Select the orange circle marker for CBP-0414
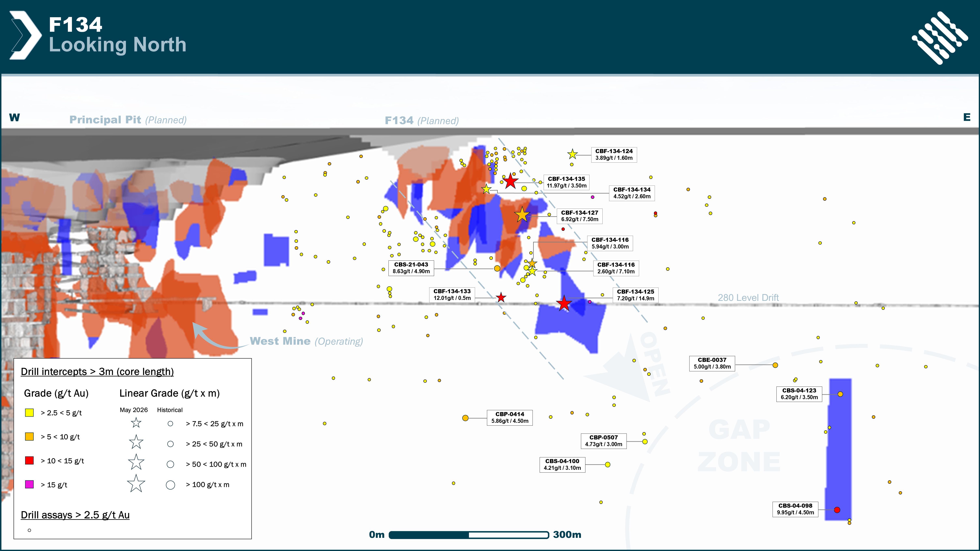This screenshot has width=980, height=551. [465, 418]
